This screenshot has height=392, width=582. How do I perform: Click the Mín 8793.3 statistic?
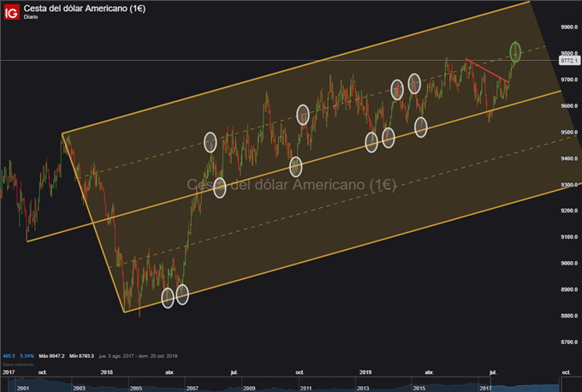81,356
